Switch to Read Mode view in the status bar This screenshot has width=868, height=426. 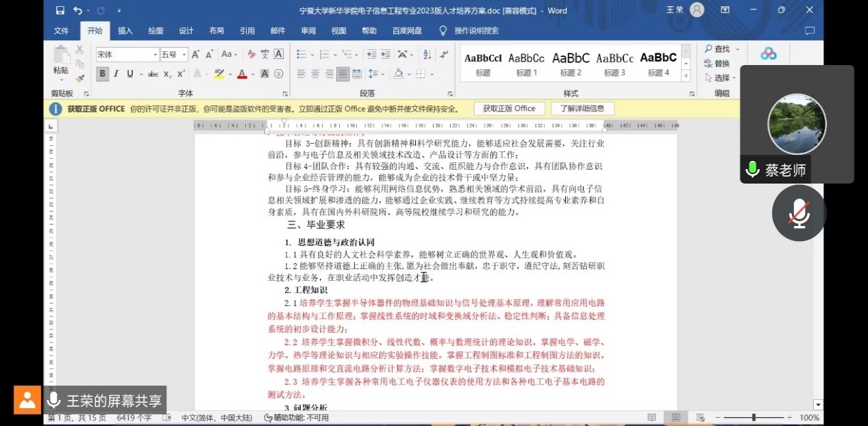tap(652, 418)
